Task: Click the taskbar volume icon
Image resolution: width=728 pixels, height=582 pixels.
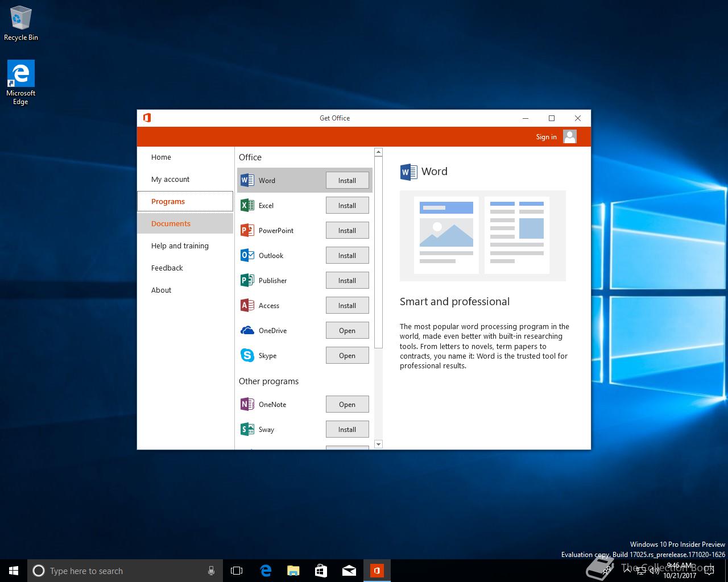Action: [x=655, y=571]
